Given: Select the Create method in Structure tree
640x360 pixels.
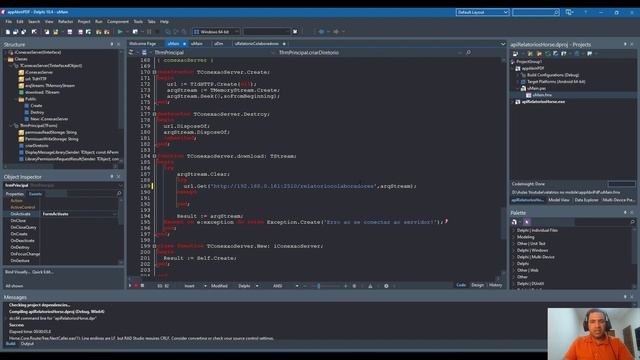Looking at the screenshot, I should 36,106.
